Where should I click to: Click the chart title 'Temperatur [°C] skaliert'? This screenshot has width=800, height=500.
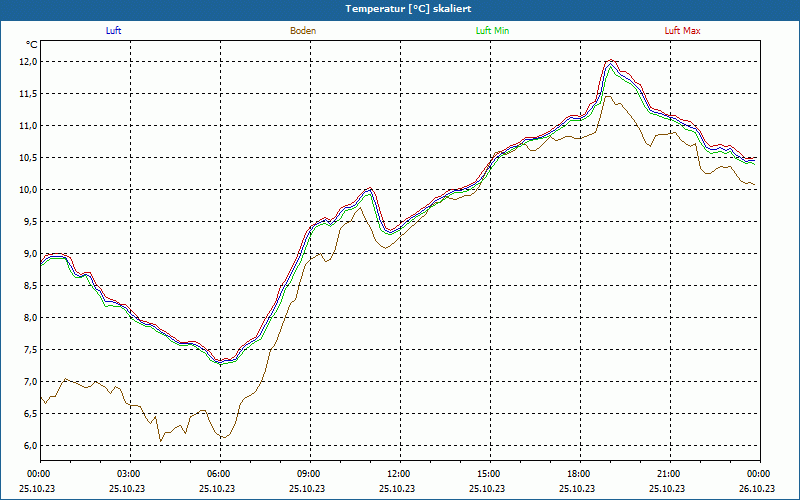click(x=408, y=9)
